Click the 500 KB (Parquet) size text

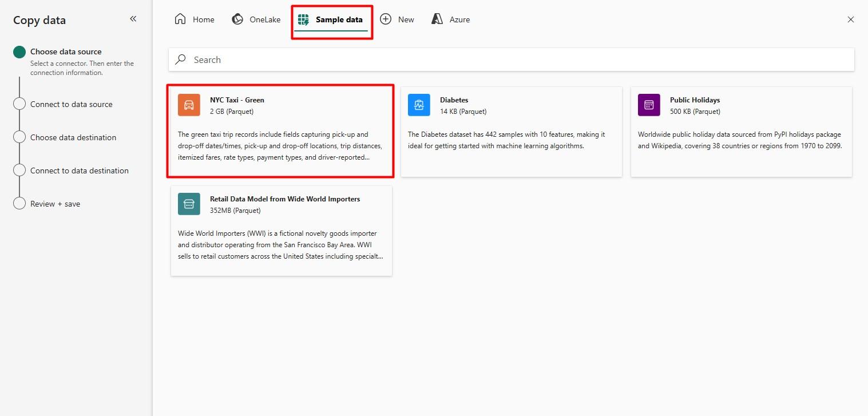pyautogui.click(x=695, y=112)
